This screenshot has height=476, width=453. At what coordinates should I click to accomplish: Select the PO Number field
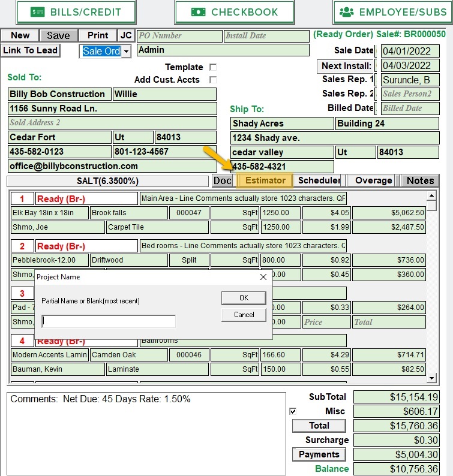tap(179, 36)
